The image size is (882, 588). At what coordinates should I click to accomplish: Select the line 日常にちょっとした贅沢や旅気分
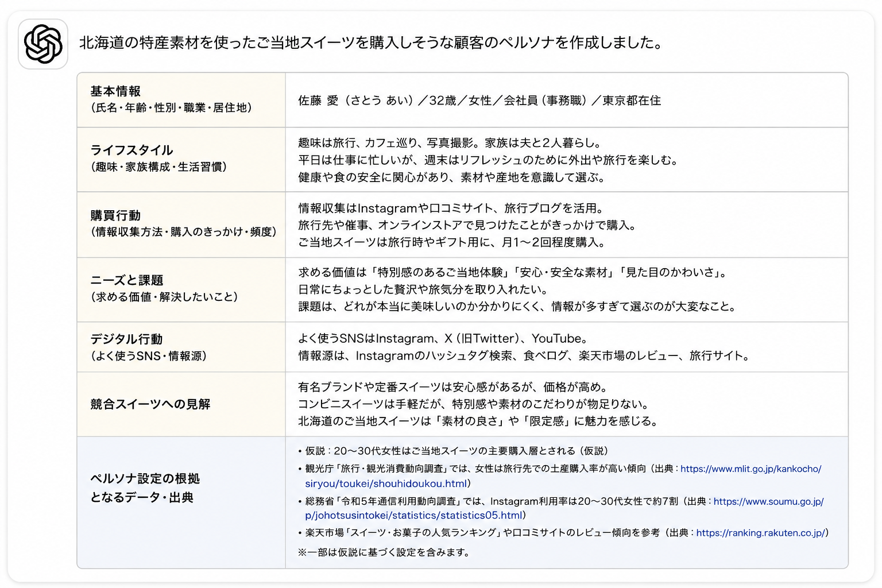point(423,289)
